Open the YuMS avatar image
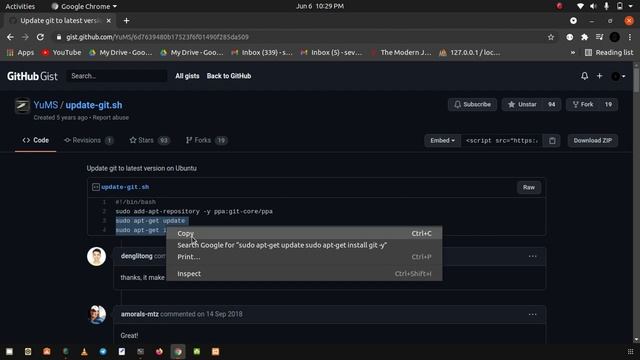The image size is (640, 360). (x=22, y=106)
